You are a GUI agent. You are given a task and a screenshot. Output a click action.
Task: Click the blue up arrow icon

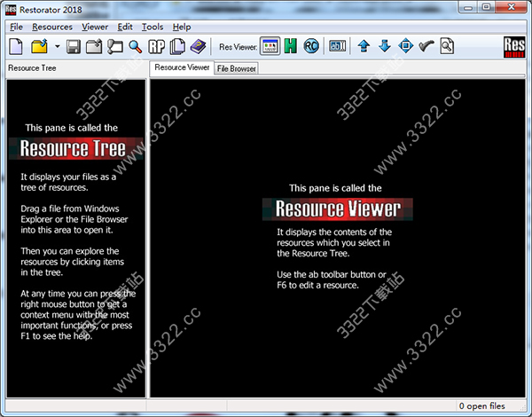364,45
